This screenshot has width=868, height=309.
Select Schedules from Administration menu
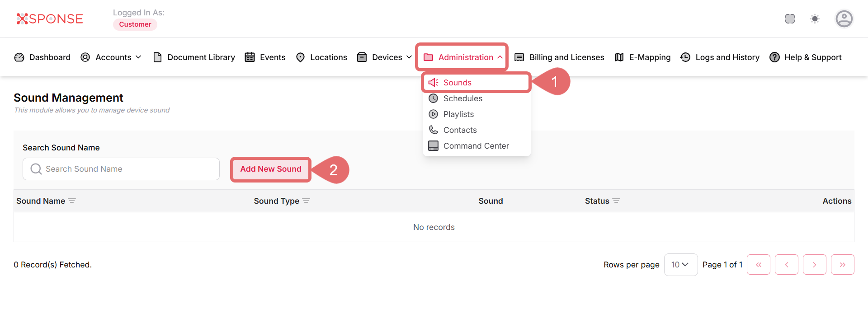click(462, 98)
